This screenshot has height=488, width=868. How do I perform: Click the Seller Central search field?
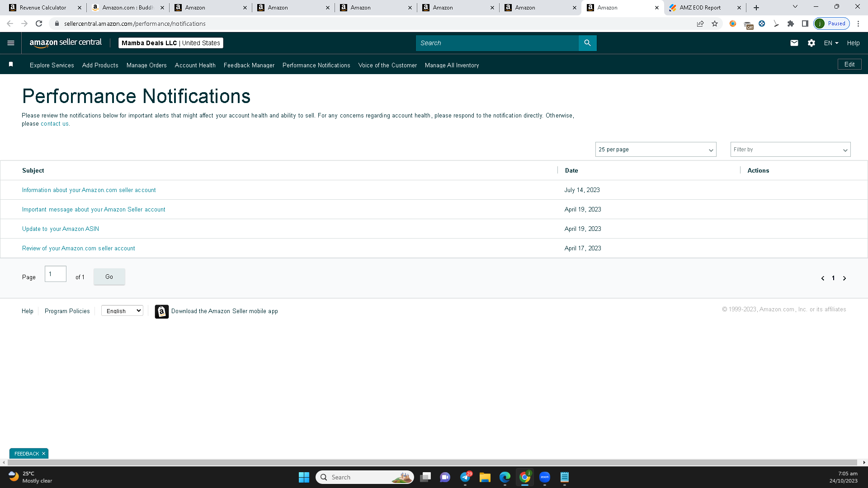tap(497, 43)
